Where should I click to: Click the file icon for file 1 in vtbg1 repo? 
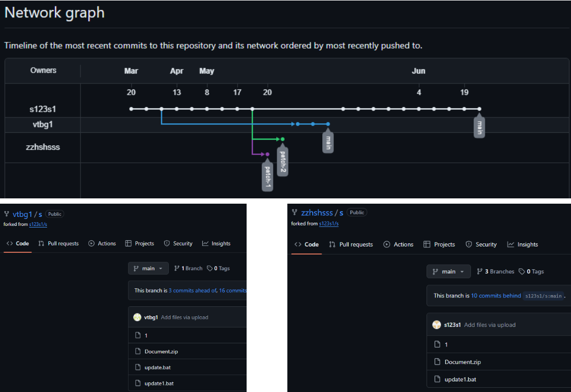coord(138,335)
